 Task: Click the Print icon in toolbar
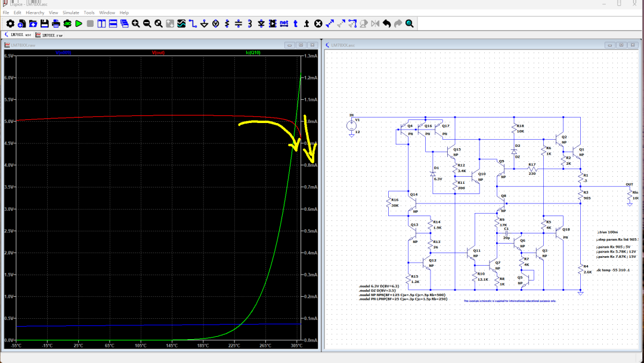[x=56, y=24]
